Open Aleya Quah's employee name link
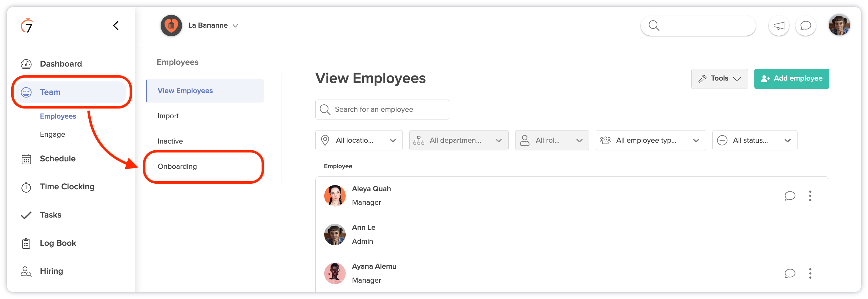868x299 pixels. 371,189
